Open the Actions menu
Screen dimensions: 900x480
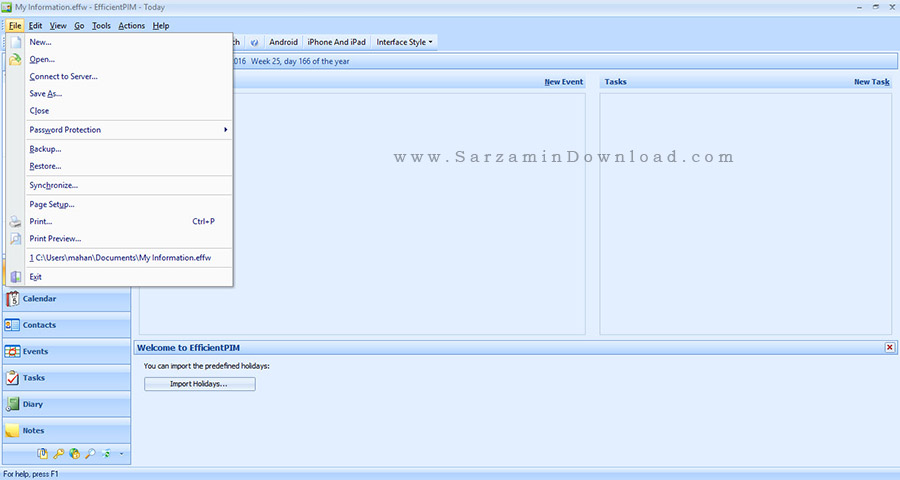coord(131,25)
